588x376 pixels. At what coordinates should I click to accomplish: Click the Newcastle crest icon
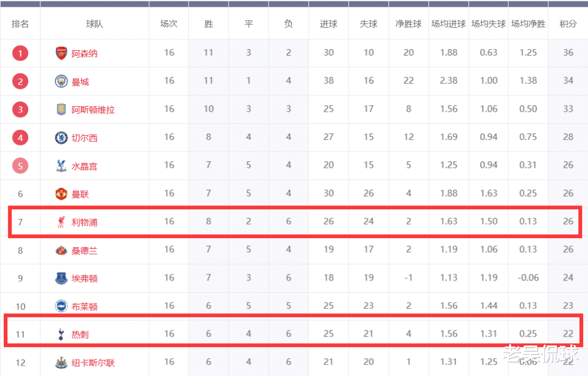(62, 362)
